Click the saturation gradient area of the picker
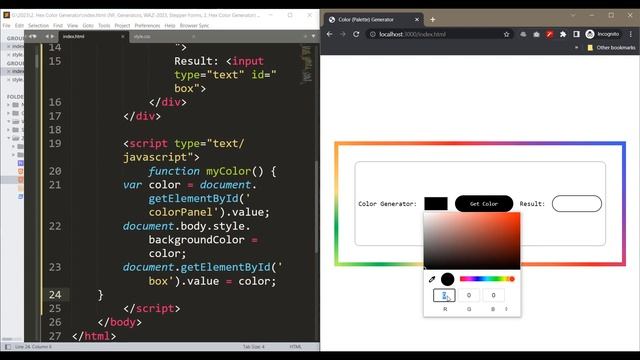The height and width of the screenshot is (360, 640). 472,241
